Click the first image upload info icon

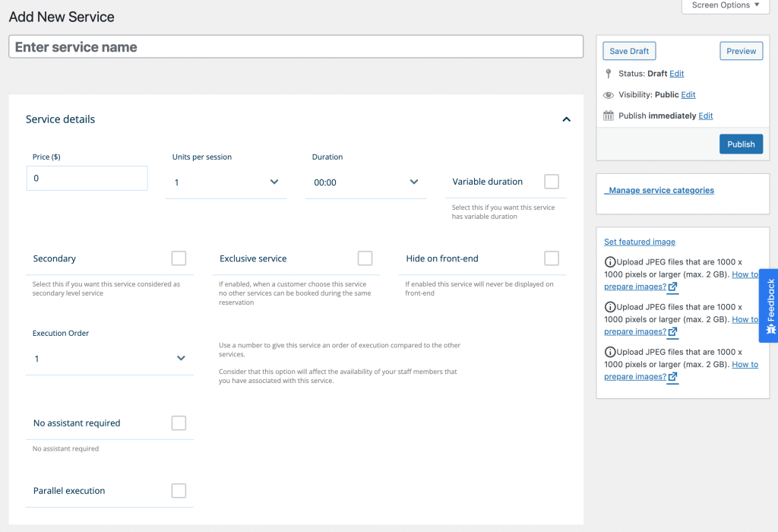click(609, 262)
